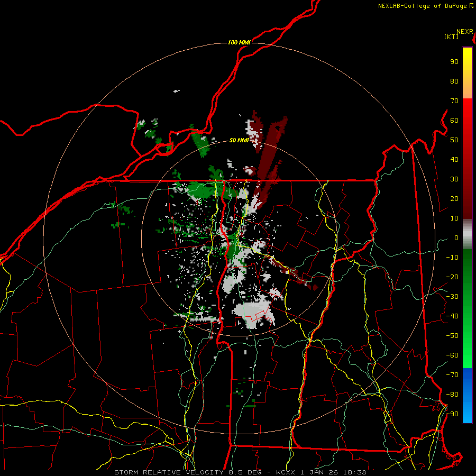Click the -70 scale value
This screenshot has height=476, width=476.
click(452, 375)
